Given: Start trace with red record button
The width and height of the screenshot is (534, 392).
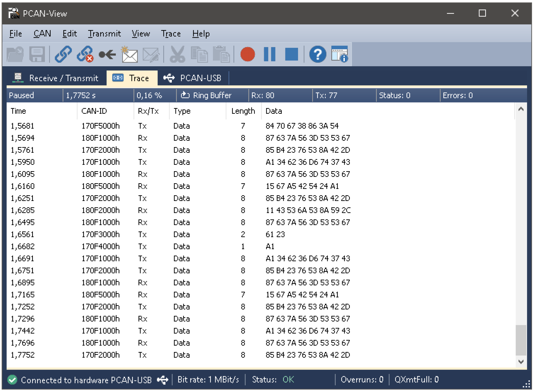Looking at the screenshot, I should coord(247,54).
